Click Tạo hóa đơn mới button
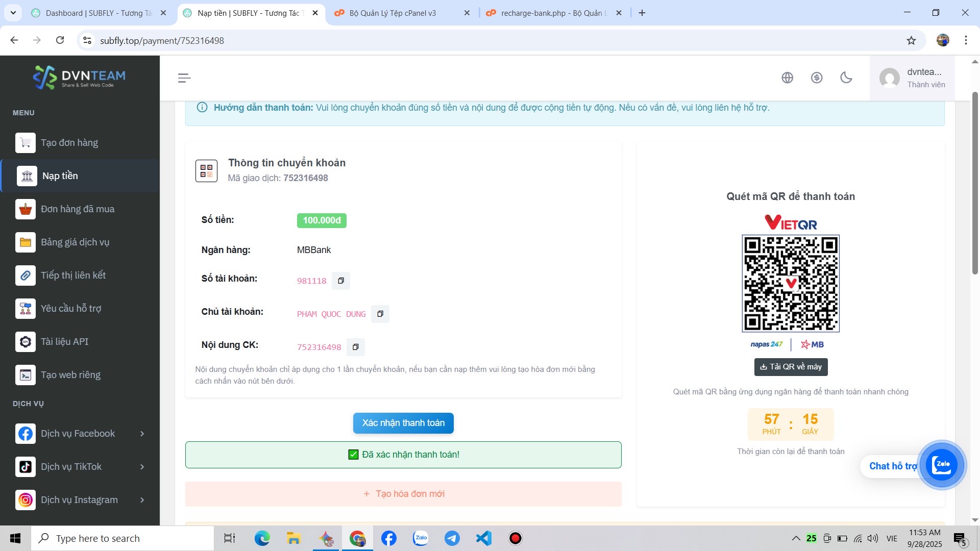Image resolution: width=980 pixels, height=551 pixels. [x=403, y=494]
